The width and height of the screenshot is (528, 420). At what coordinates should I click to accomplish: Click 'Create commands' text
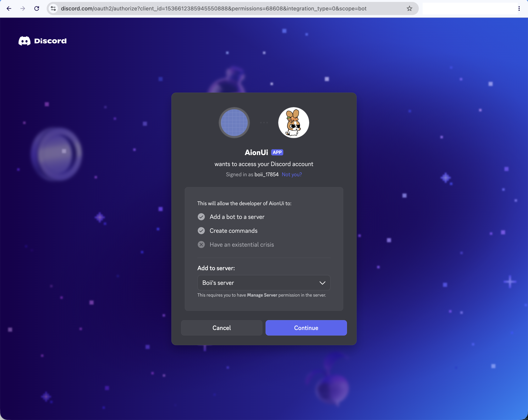(233, 231)
